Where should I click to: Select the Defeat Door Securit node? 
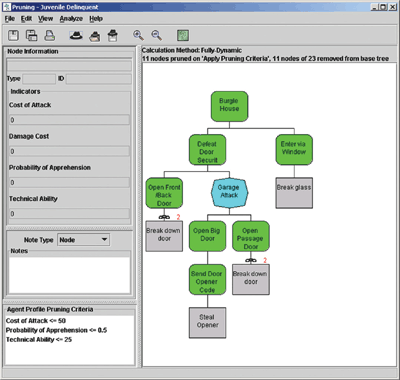pyautogui.click(x=207, y=150)
